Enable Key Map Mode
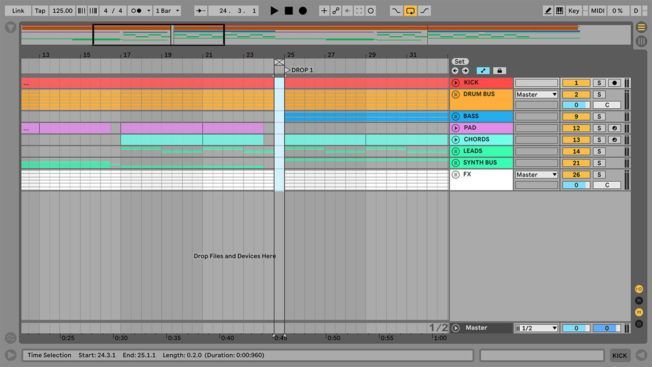The height and width of the screenshot is (367, 652). [574, 11]
